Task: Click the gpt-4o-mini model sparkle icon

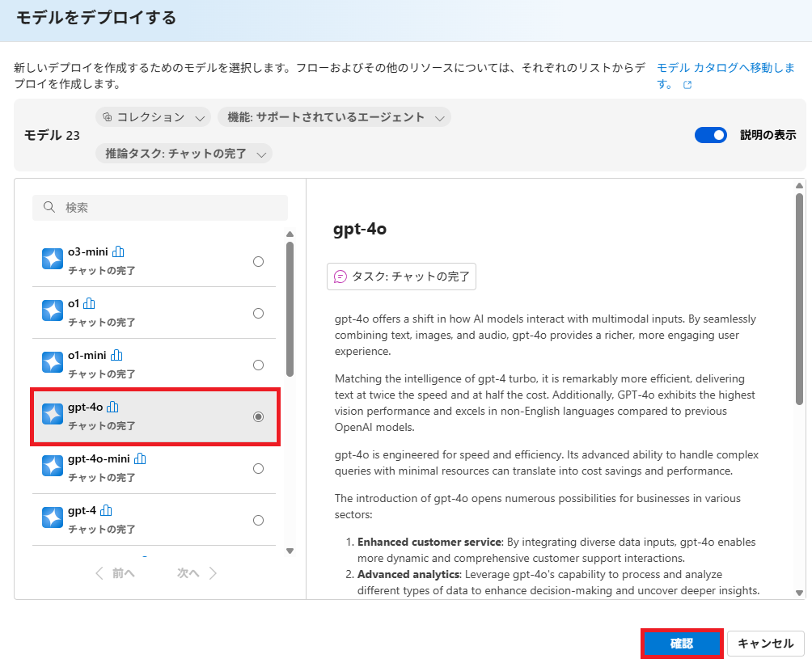Action: click(53, 466)
